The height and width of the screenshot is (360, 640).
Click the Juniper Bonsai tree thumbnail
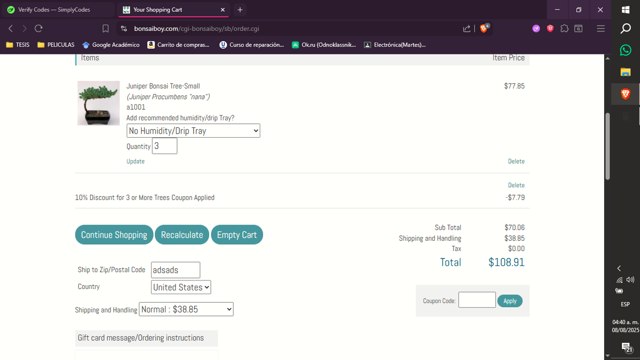[x=98, y=103]
